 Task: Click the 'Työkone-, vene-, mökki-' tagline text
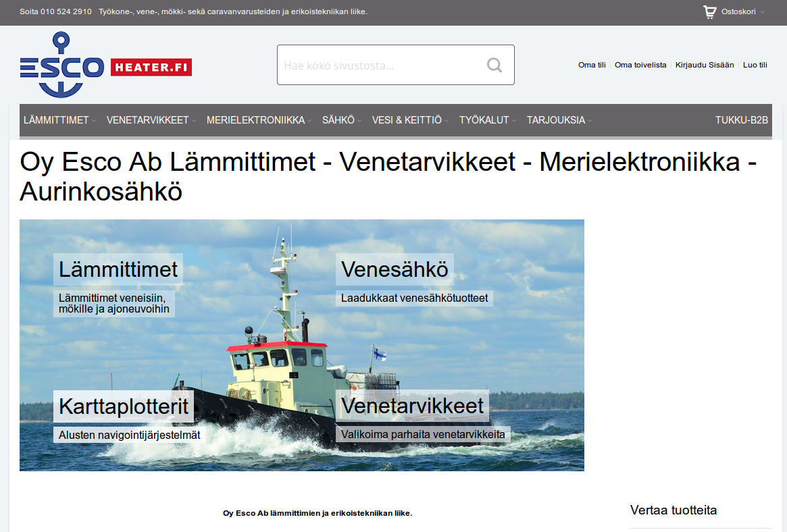tap(233, 11)
